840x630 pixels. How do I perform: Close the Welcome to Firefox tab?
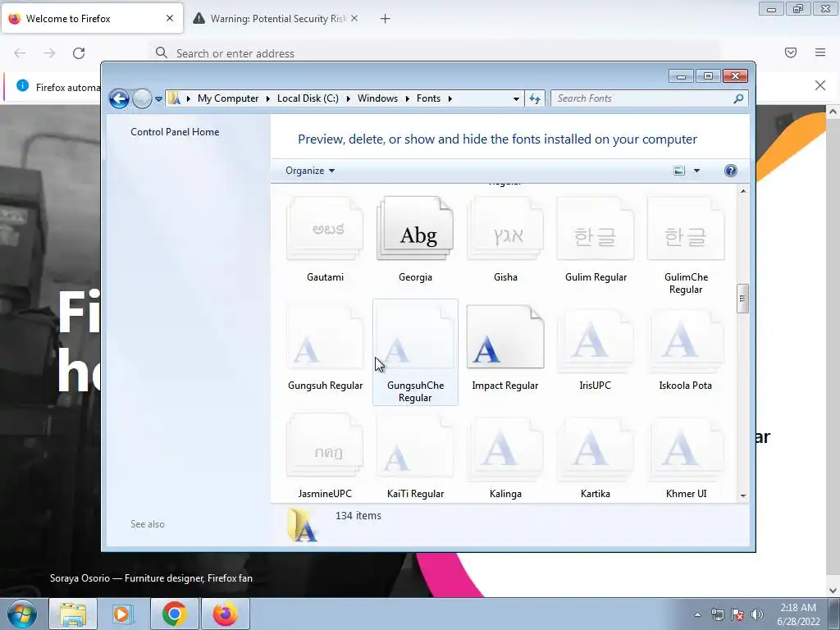(x=170, y=18)
